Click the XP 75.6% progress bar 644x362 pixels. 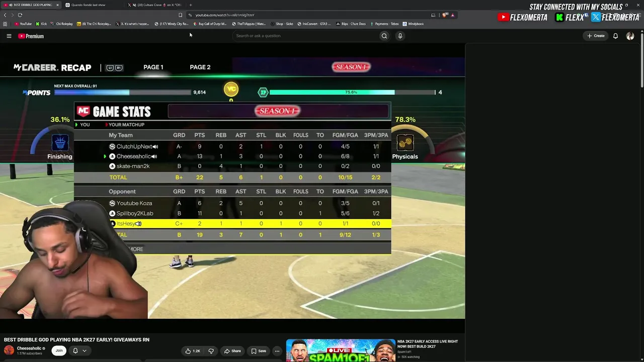point(352,93)
